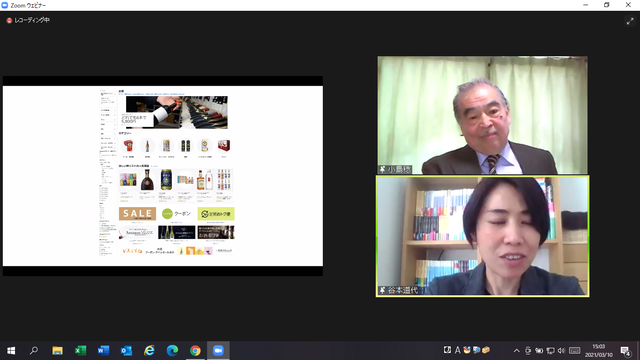The width and height of the screenshot is (640, 360).
Task: Enter full screen with the expand arrows icon
Action: coord(630,21)
